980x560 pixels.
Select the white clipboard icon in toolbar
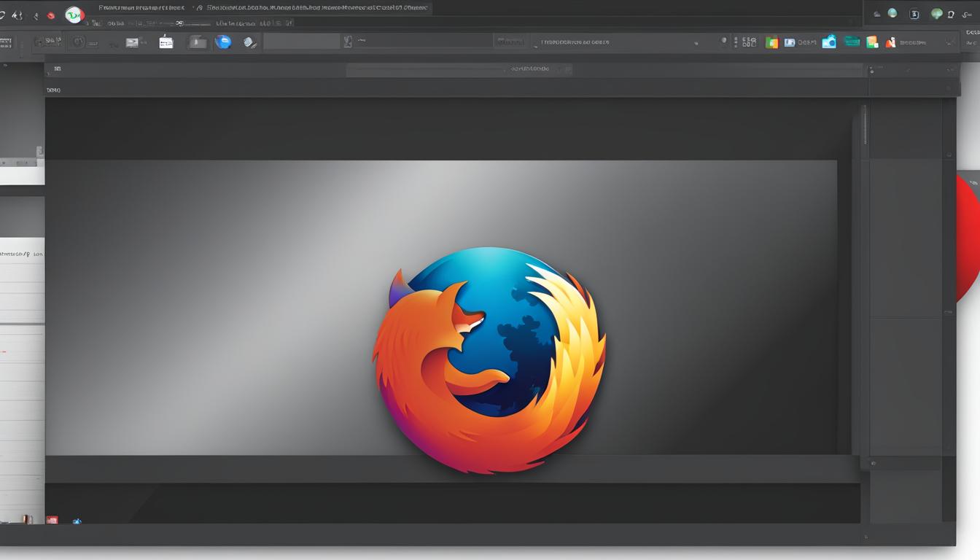point(166,42)
